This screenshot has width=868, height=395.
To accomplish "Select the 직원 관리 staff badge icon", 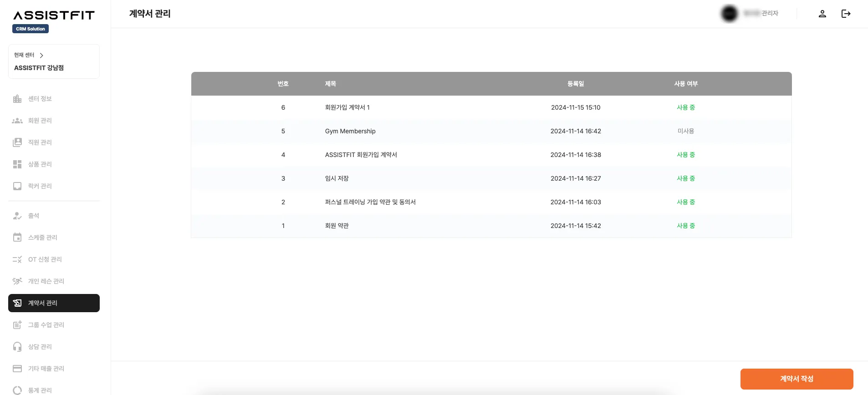I will click(17, 142).
